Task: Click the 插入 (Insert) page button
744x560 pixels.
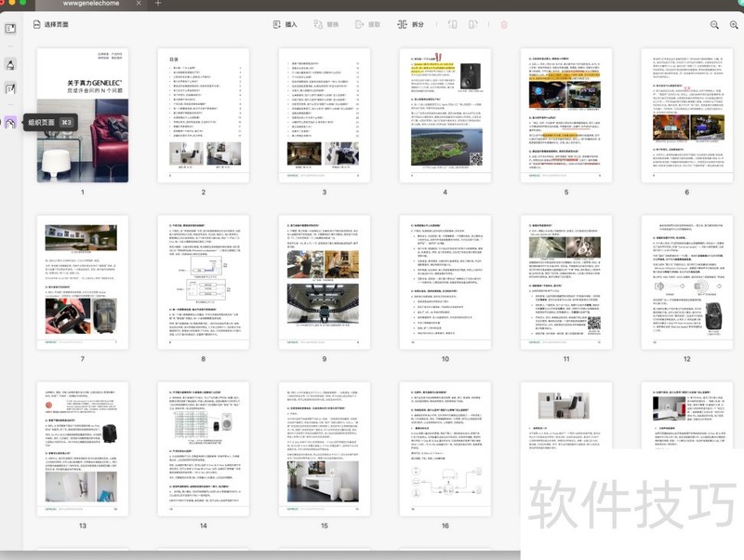Action: [285, 24]
